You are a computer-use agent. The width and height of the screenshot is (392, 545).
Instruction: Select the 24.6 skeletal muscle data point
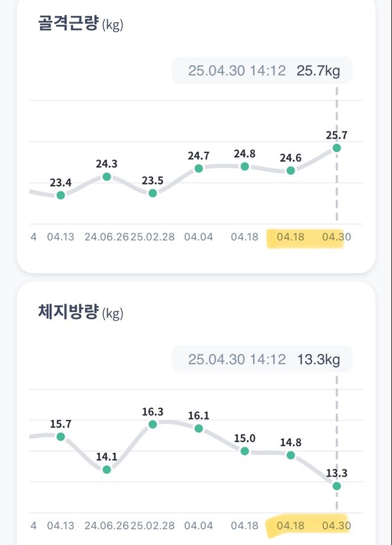tap(290, 171)
